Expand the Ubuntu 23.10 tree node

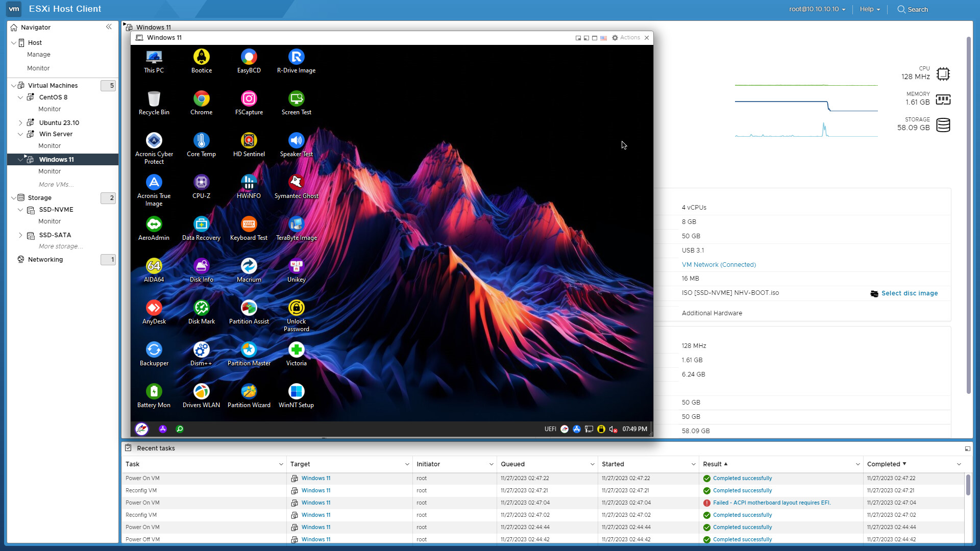[x=20, y=123]
